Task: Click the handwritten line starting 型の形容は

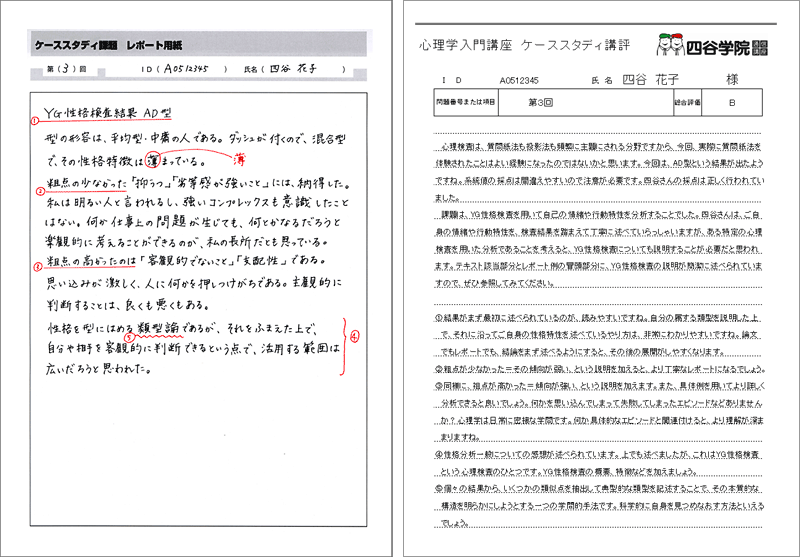Action: tap(196, 139)
